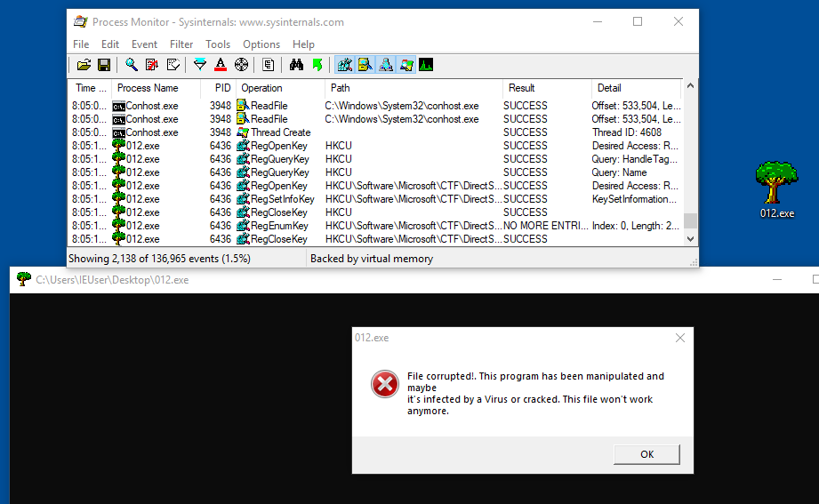This screenshot has width=819, height=504.
Task: Click the tree icon on the RegEnumKey row
Action: click(119, 226)
